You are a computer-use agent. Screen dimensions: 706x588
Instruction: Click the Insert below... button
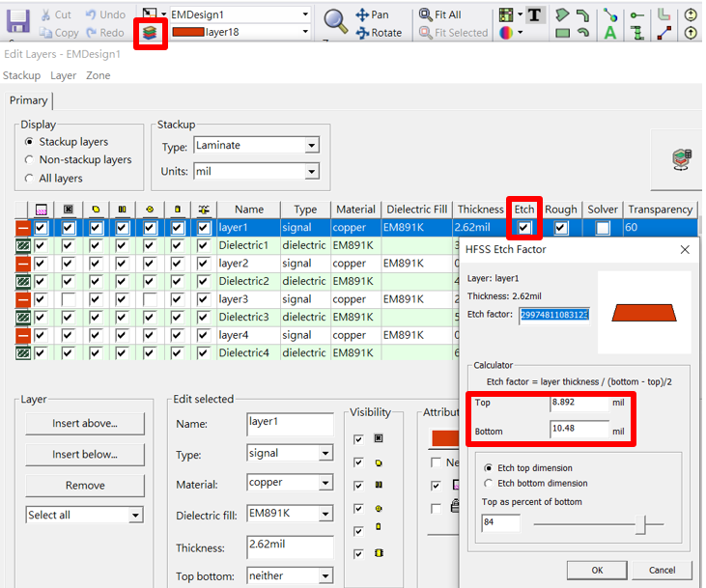coord(85,455)
